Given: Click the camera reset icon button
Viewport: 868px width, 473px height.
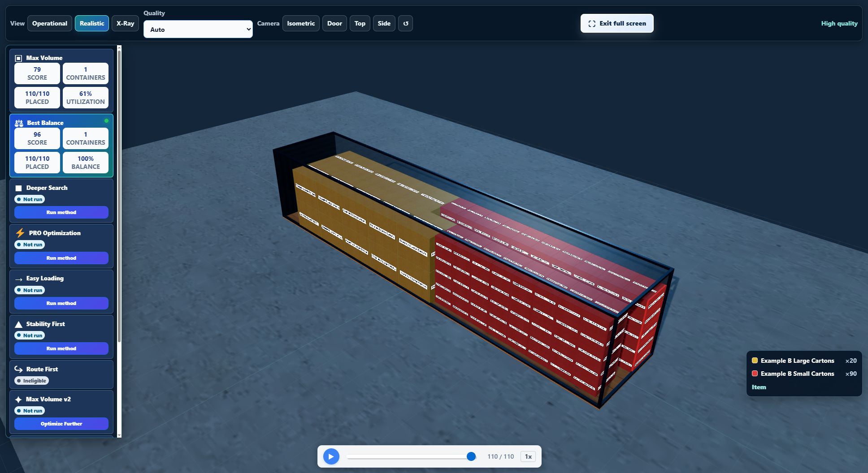Looking at the screenshot, I should (x=405, y=23).
